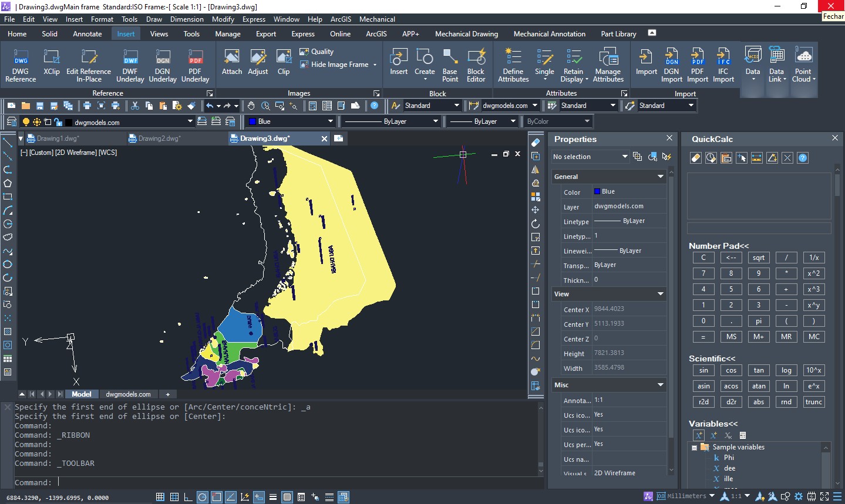Toggle the layer light bulb on/off
The image size is (845, 504).
point(26,122)
